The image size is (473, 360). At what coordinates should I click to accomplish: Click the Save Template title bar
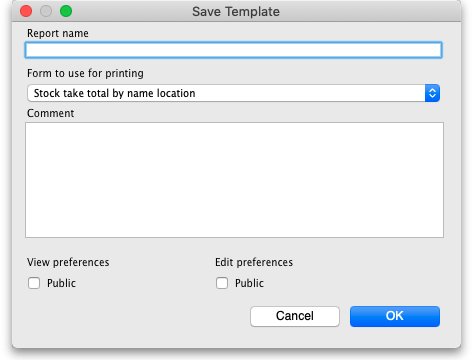pos(236,12)
